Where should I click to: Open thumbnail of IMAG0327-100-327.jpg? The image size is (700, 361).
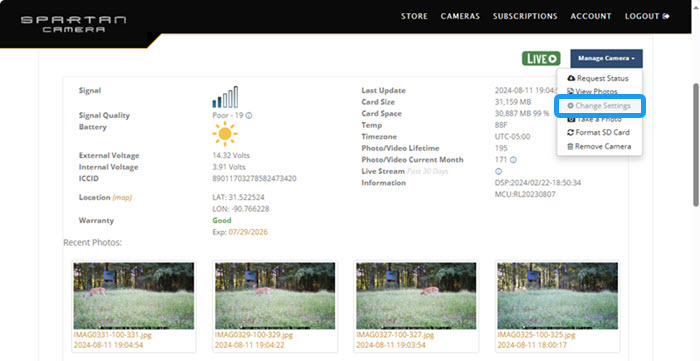416,295
